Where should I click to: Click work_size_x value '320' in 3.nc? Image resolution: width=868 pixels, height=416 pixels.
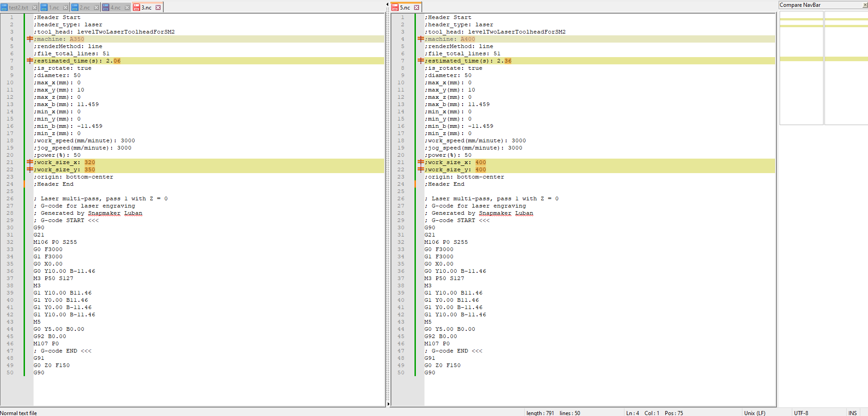point(90,162)
